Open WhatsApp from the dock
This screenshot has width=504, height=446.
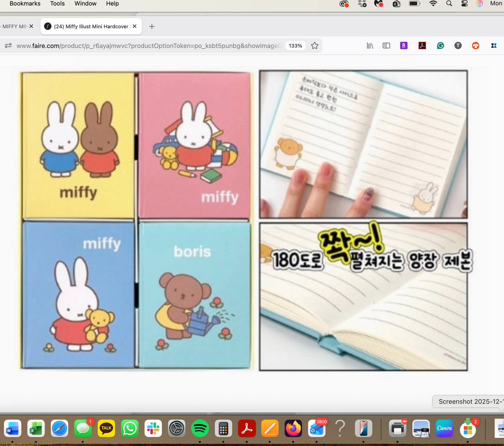tap(129, 429)
